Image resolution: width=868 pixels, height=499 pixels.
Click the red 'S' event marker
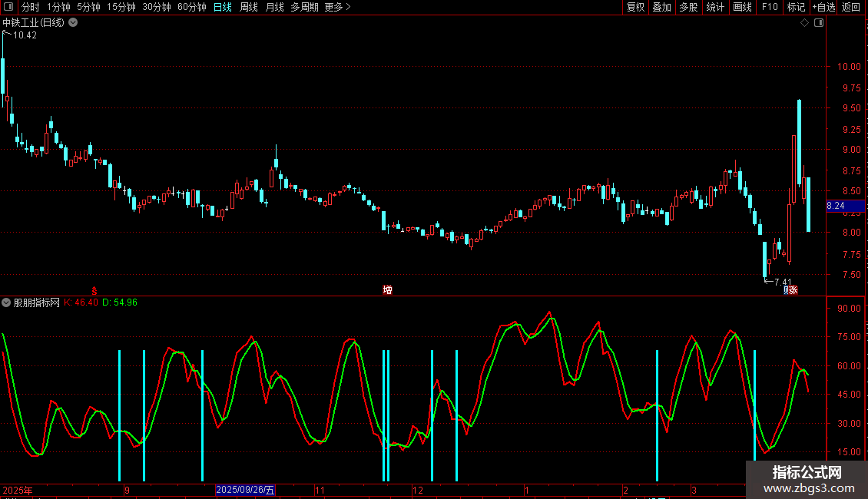coord(94,290)
